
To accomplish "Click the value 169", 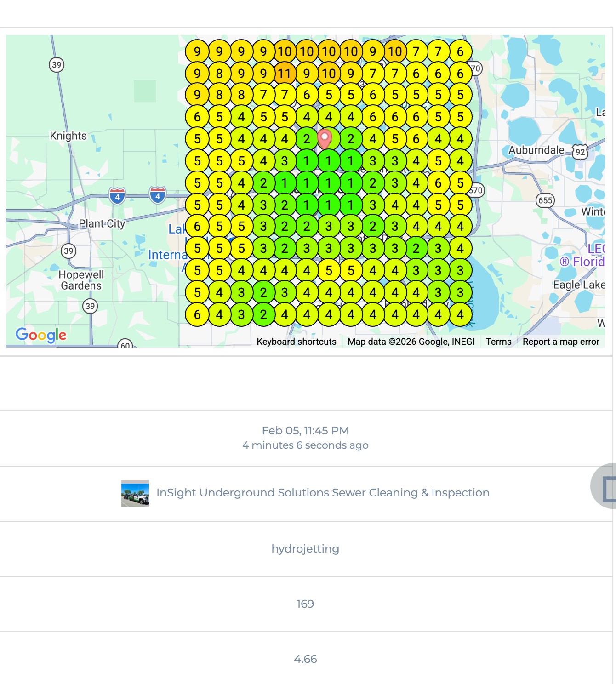I will [305, 604].
